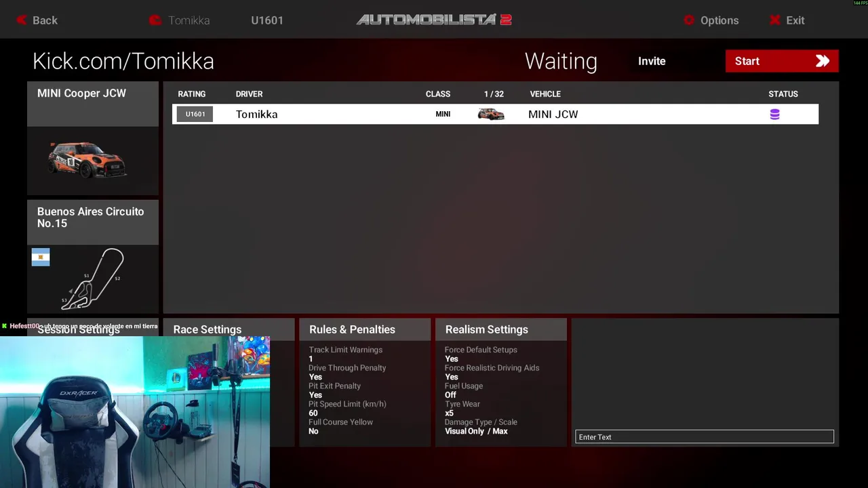868x488 pixels.
Task: Click the Visual Only / Max value
Action: coord(476,431)
